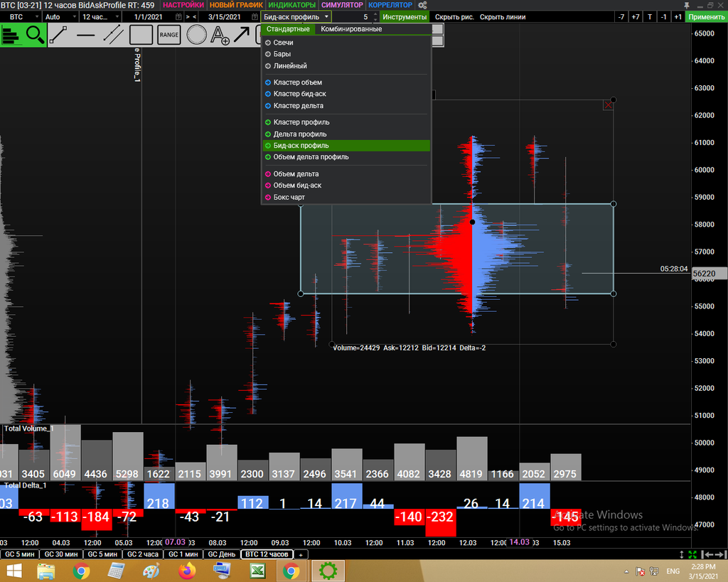Select the trend line drawing tool
Image resolution: width=728 pixels, height=582 pixels.
pyautogui.click(x=58, y=36)
